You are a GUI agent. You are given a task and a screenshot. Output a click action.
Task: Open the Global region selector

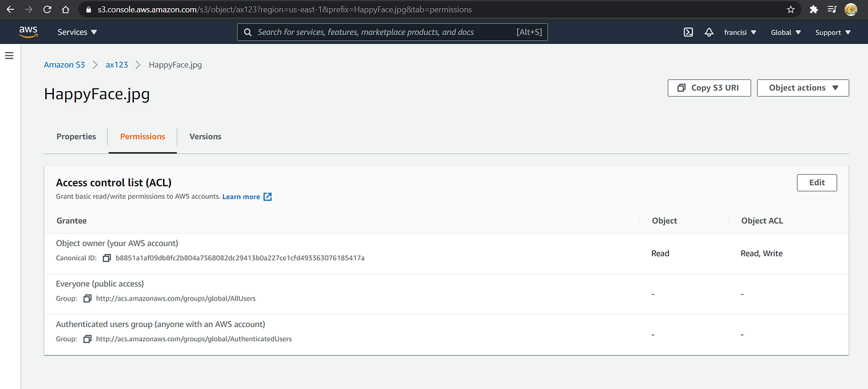pyautogui.click(x=786, y=32)
